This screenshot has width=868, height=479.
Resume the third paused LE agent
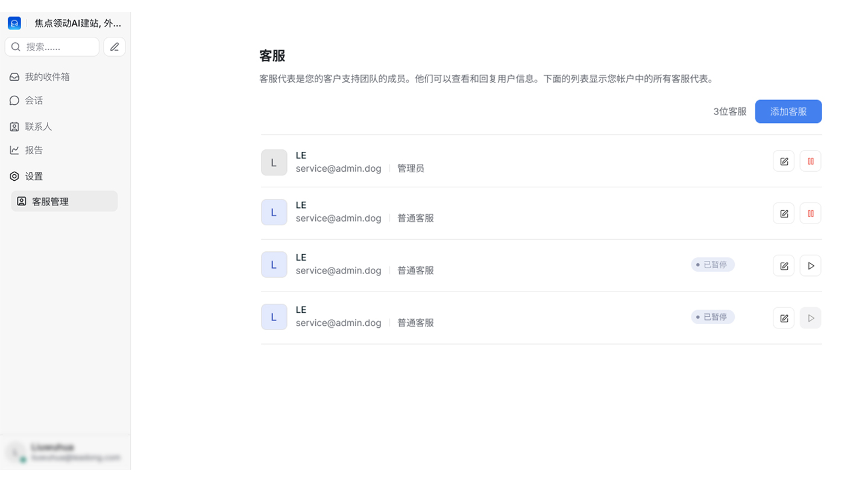tap(811, 266)
